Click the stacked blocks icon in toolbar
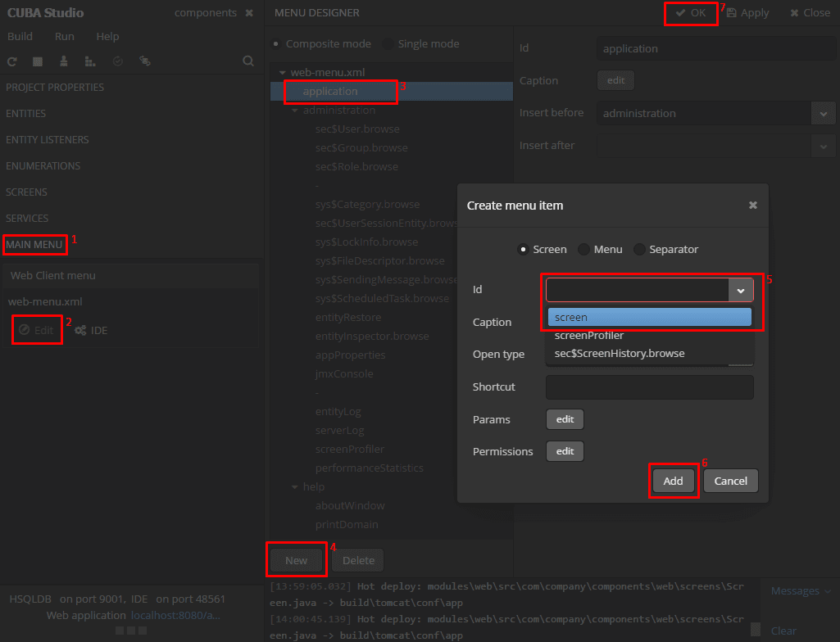This screenshot has height=642, width=840. point(90,61)
